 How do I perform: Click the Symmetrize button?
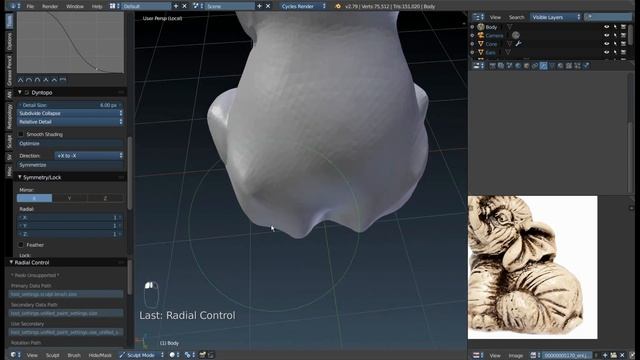click(70, 165)
